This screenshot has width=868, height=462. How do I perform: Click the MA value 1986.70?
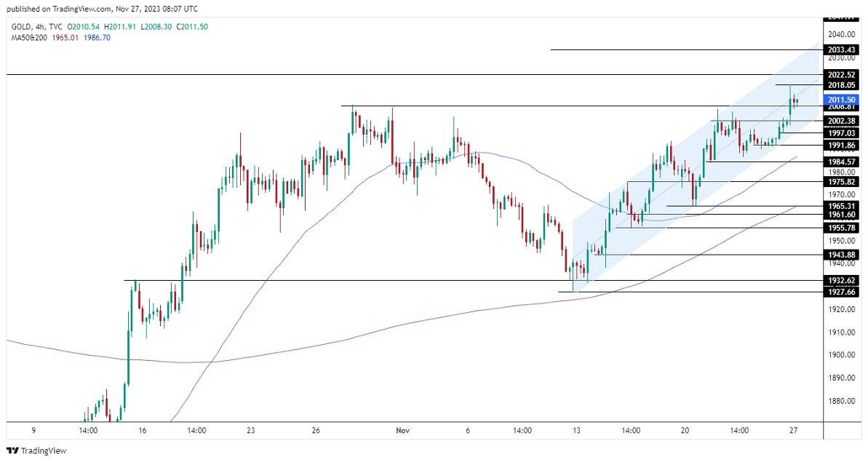97,38
